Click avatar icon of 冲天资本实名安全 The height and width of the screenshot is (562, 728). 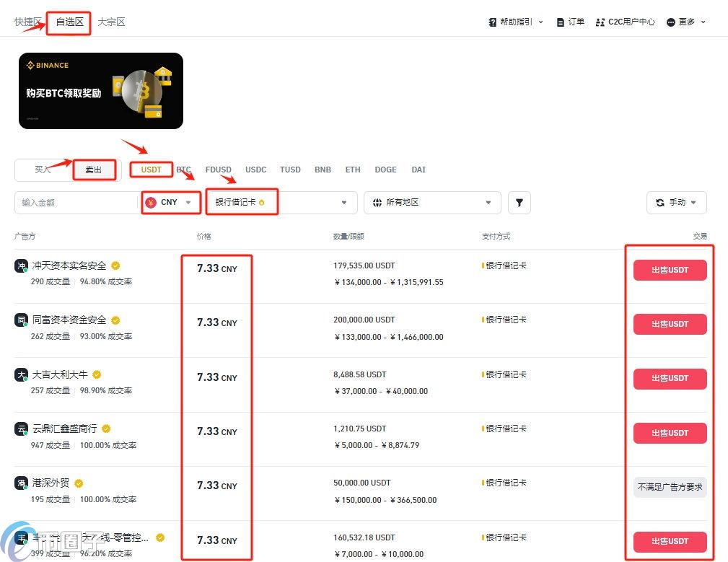(x=22, y=266)
